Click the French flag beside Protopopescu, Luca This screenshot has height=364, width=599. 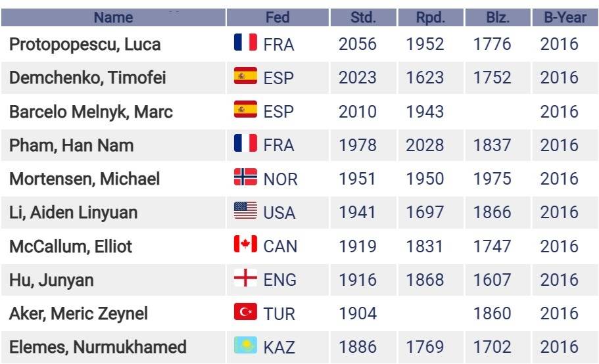pos(245,42)
